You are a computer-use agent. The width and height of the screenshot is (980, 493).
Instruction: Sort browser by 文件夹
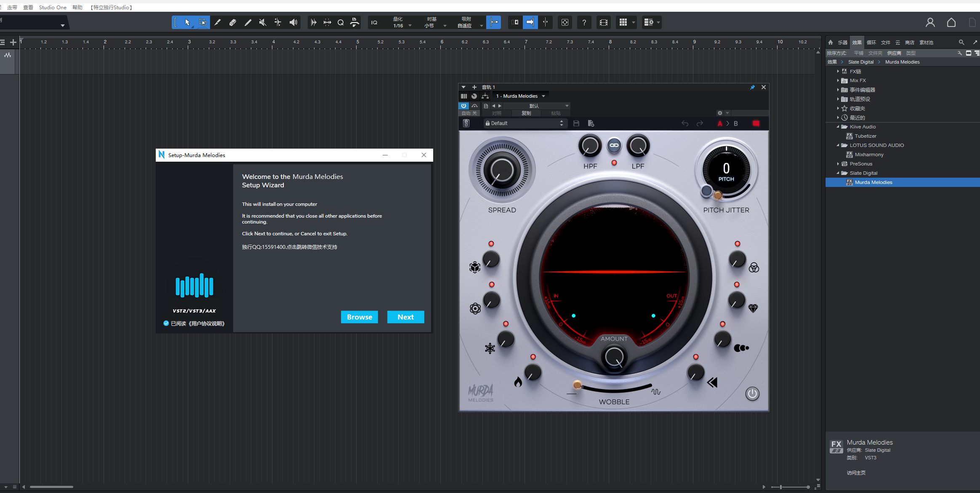[875, 53]
